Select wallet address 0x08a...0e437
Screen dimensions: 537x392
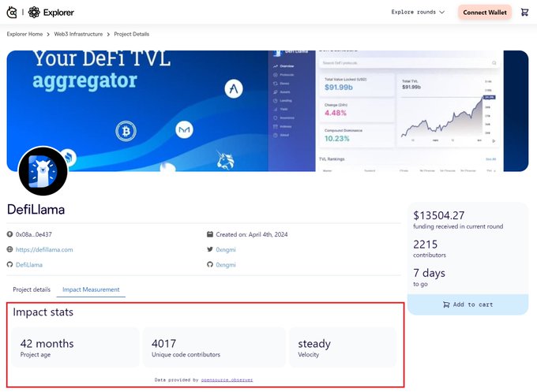pos(33,235)
